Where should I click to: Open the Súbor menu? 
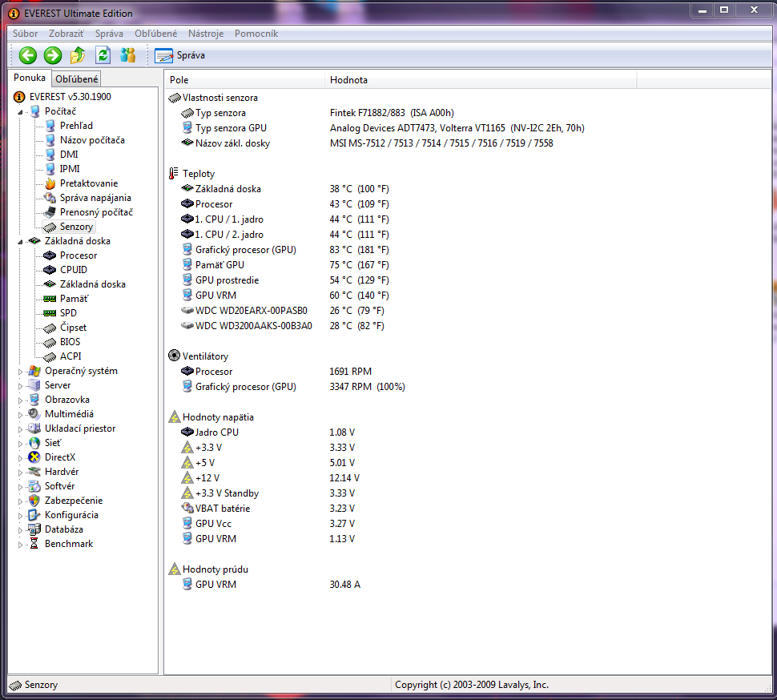(26, 34)
